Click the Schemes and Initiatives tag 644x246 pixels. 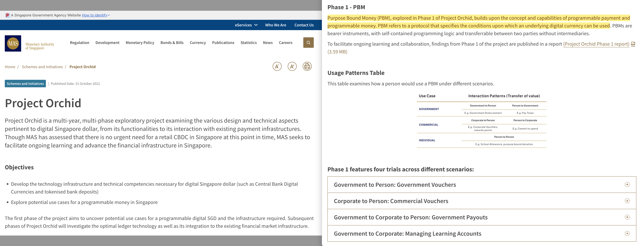pyautogui.click(x=25, y=84)
